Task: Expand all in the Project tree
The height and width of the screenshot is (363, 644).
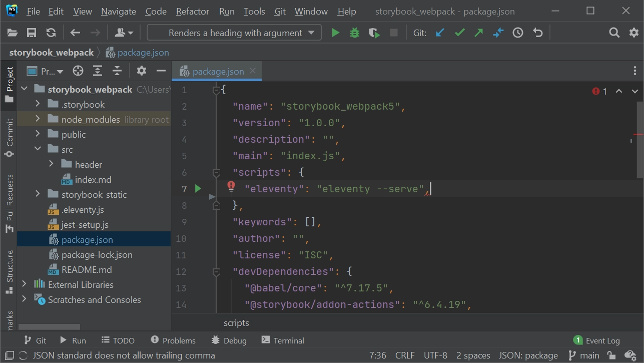Action: [x=98, y=71]
